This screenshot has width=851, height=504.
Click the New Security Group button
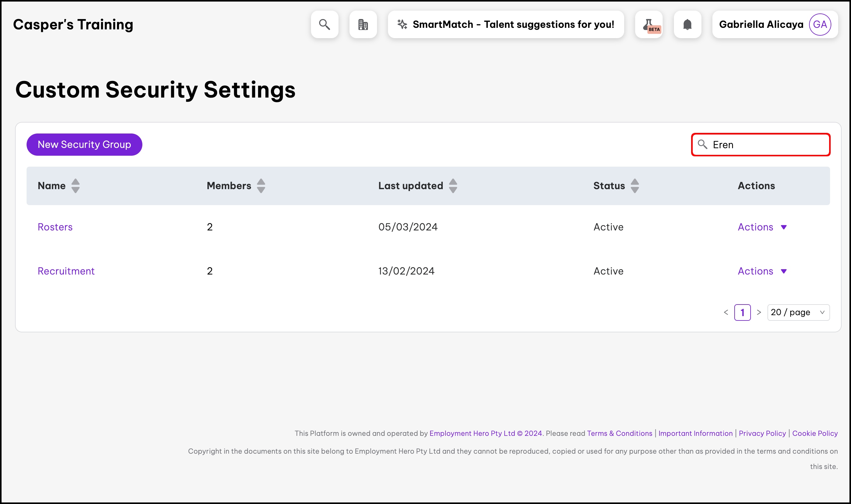(84, 145)
